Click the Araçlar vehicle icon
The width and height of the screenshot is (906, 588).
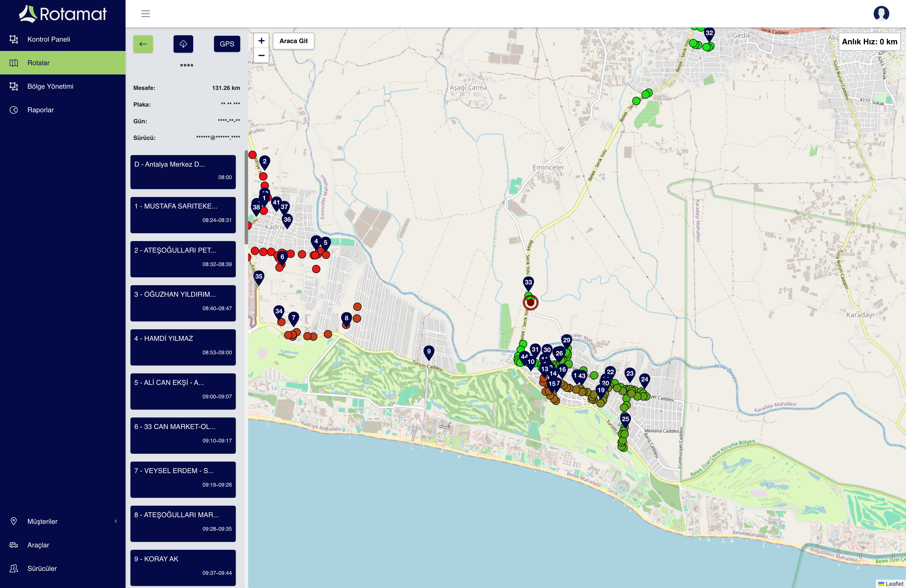pyautogui.click(x=14, y=545)
